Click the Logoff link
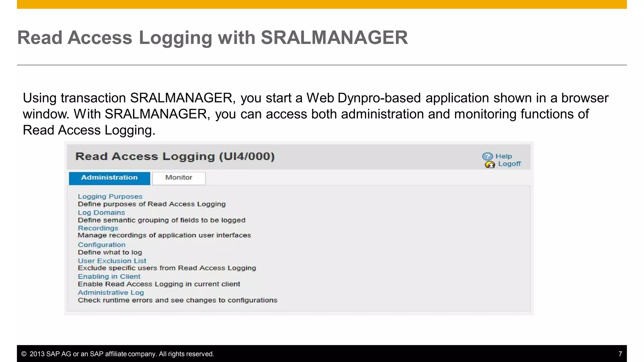Image resolution: width=644 pixels, height=362 pixels. (509, 164)
